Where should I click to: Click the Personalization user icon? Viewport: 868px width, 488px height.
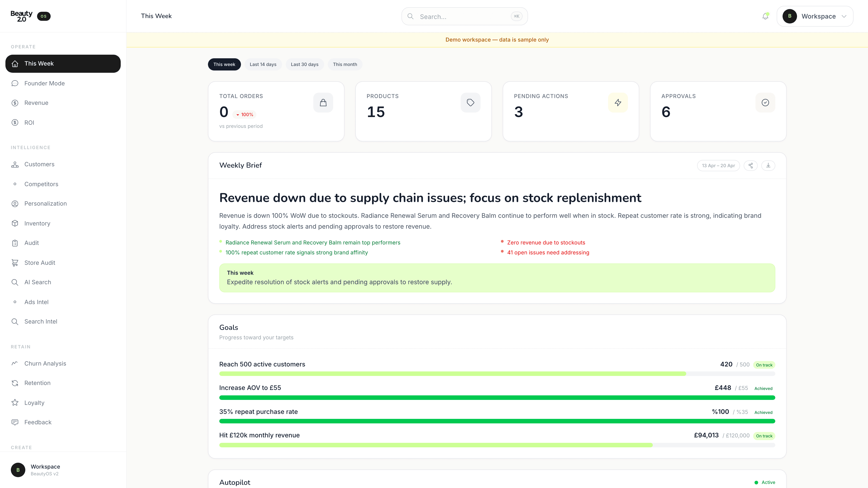15,204
